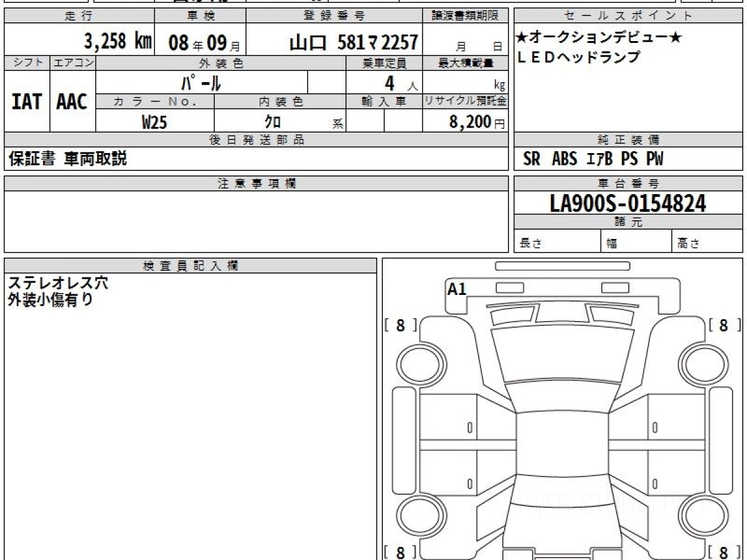Viewport: 747px width, 560px height.
Task: Click the シフト label
Action: [27, 63]
